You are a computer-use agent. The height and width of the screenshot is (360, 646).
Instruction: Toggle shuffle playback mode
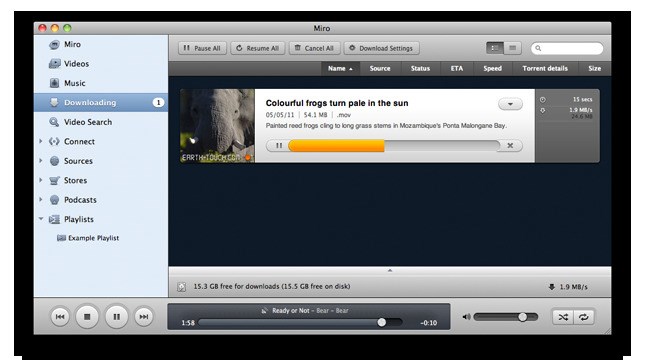[x=563, y=317]
